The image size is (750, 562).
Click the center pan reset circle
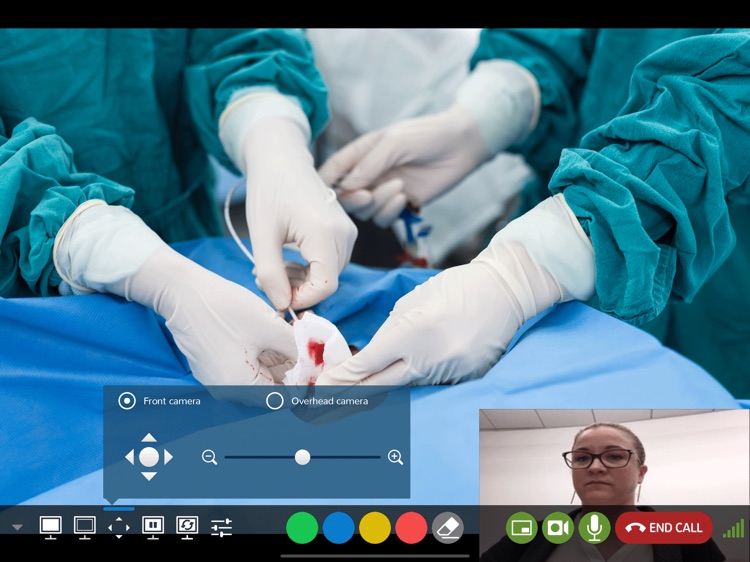tap(149, 457)
